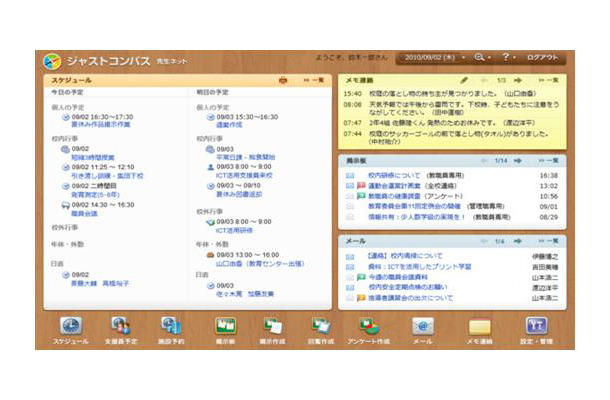Click envelope icon of first mail row
The height and width of the screenshot is (400, 610).
tap(350, 256)
